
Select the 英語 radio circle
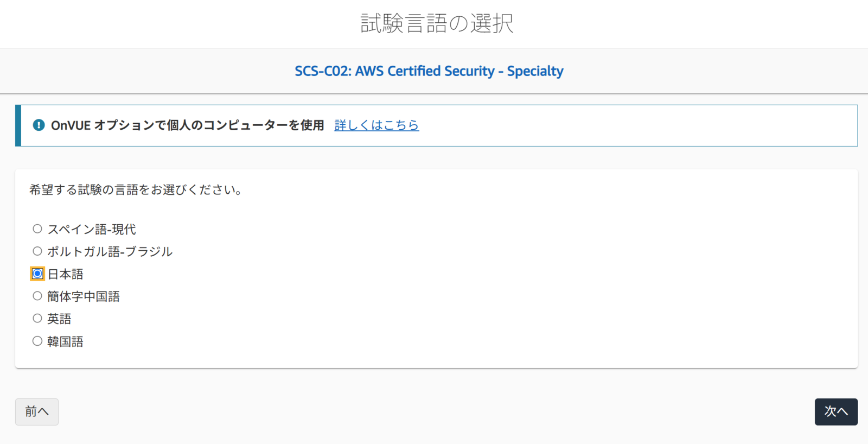click(37, 318)
